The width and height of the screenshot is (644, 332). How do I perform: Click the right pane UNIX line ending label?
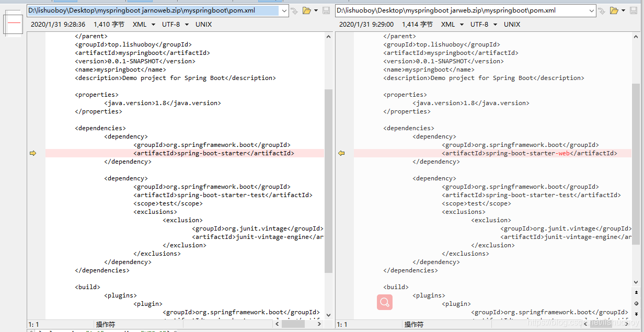coord(512,25)
